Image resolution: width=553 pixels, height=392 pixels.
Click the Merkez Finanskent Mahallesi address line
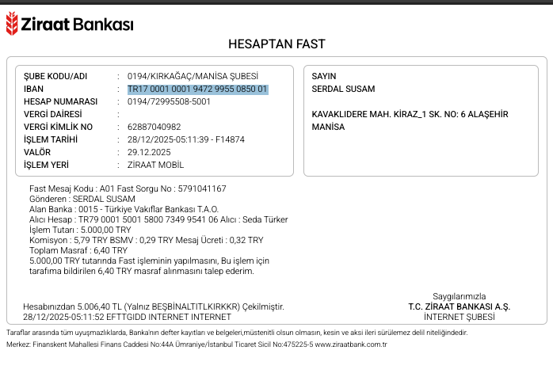coord(196,344)
